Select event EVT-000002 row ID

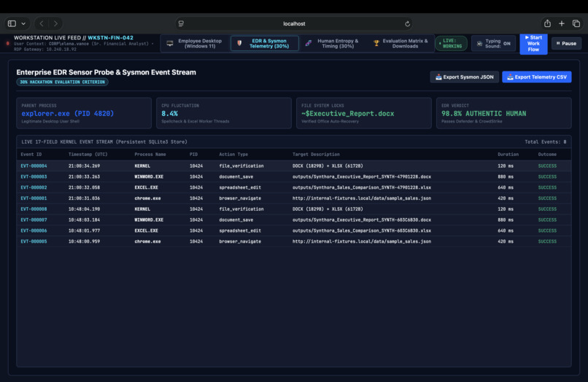click(x=34, y=187)
